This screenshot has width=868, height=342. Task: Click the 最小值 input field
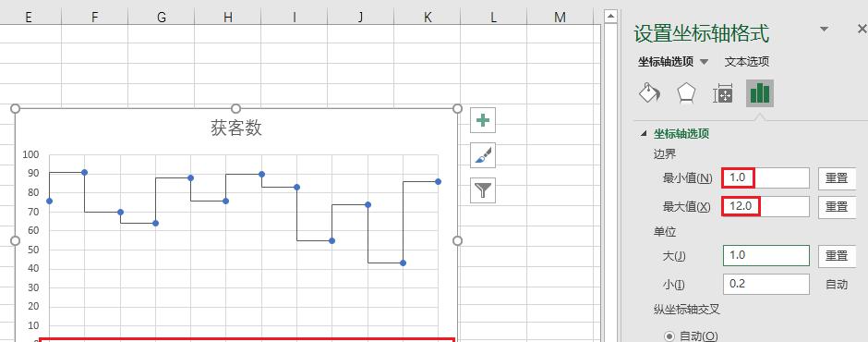pos(766,177)
